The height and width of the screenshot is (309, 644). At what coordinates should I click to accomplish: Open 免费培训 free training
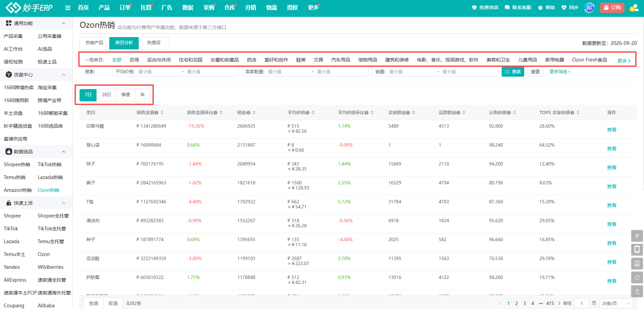[x=485, y=7]
